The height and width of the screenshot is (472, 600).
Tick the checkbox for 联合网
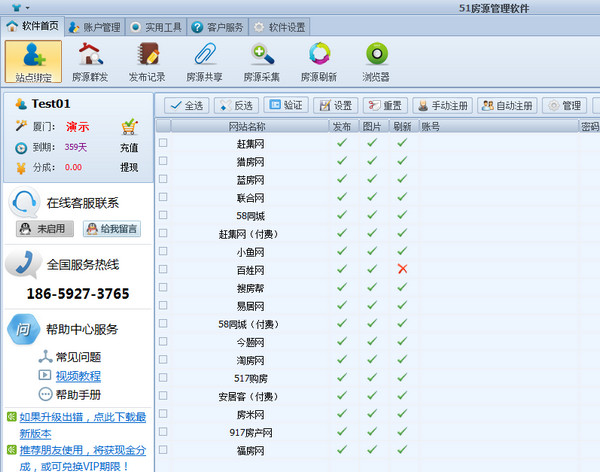(163, 197)
